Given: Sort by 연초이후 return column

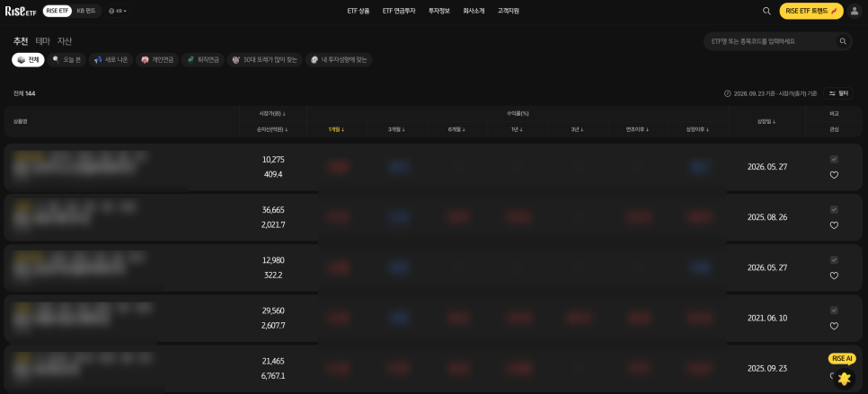Looking at the screenshot, I should (638, 129).
